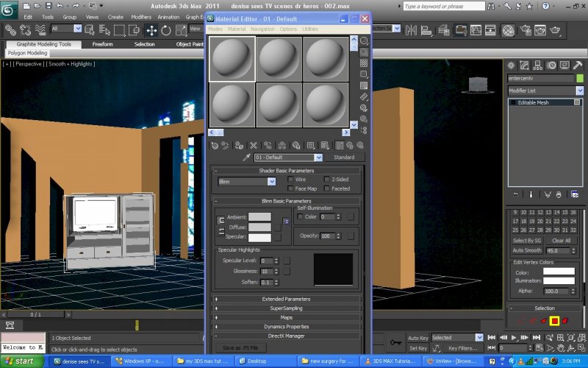
Task: Click the Save as .FX File button
Action: tap(242, 347)
